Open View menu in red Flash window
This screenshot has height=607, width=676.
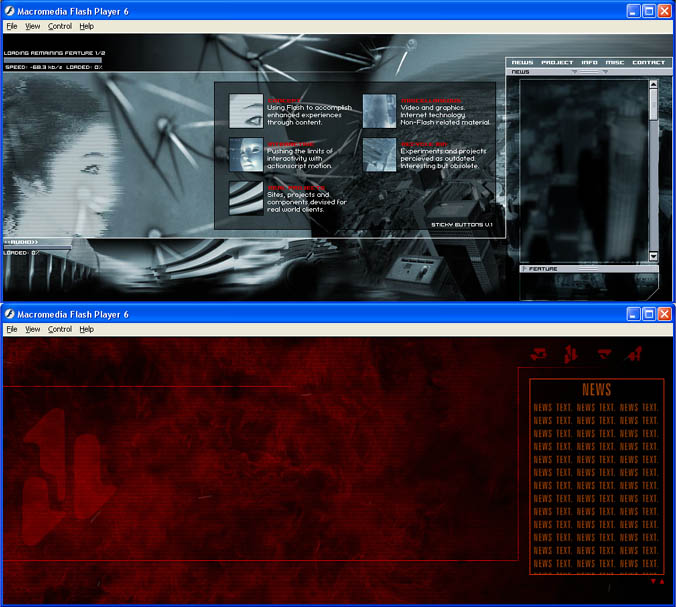click(32, 329)
